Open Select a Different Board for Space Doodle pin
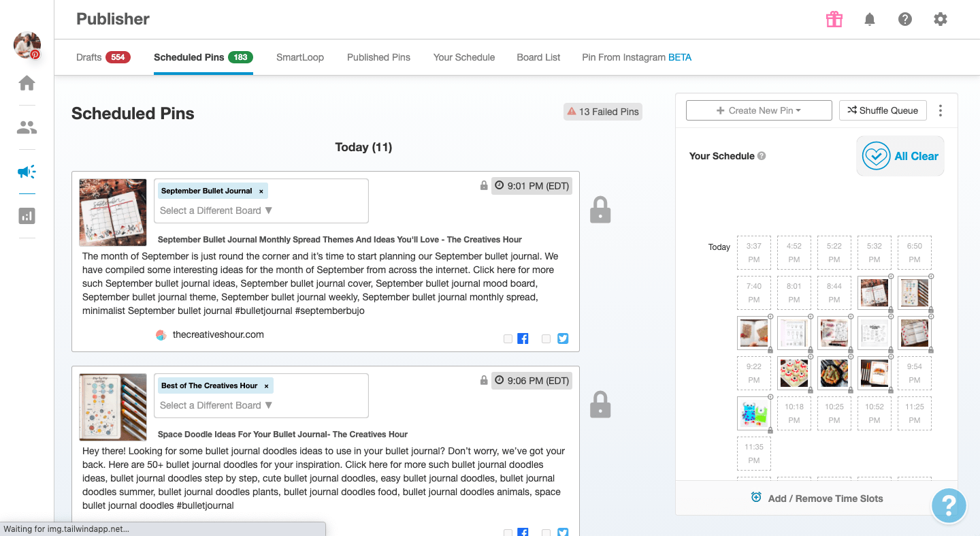Image resolution: width=980 pixels, height=536 pixels. 216,405
